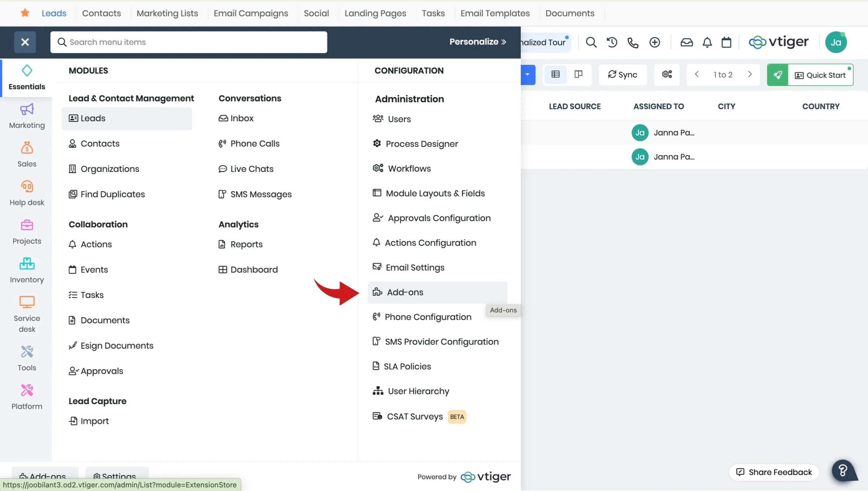Click the quick create plus icon
Screen dimensions: 868x491
pyautogui.click(x=654, y=42)
